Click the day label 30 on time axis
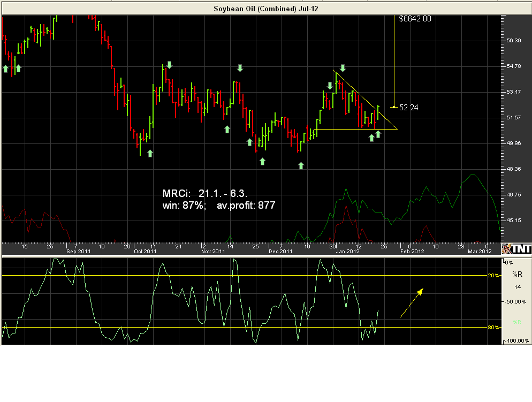The width and height of the screenshot is (532, 402). [333, 246]
